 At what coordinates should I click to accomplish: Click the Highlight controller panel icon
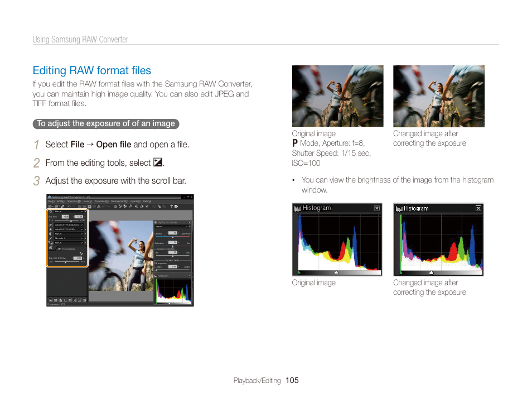point(156,222)
